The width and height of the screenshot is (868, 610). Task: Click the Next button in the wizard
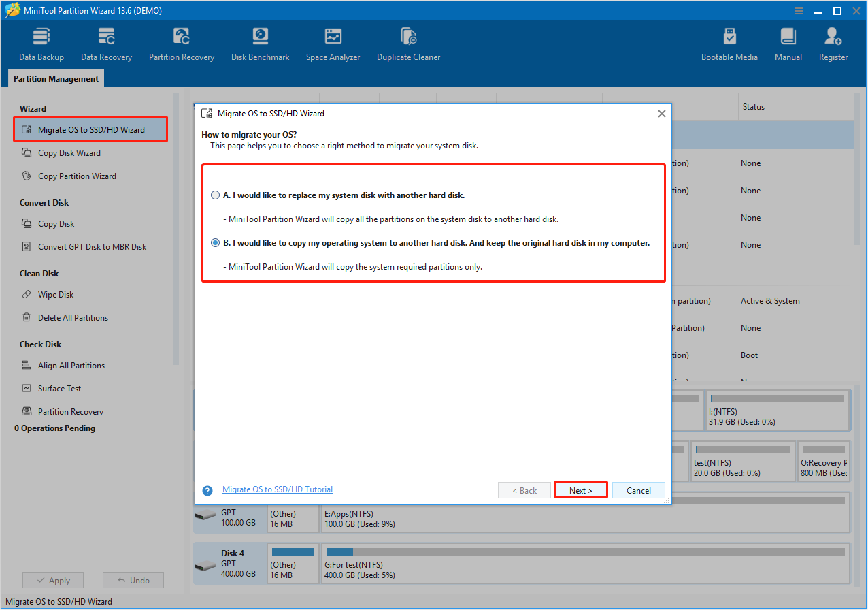click(581, 490)
